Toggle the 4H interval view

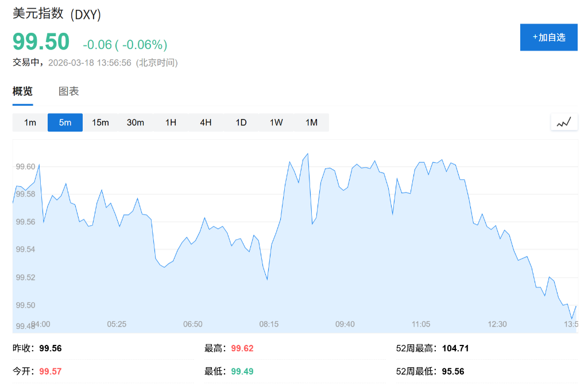[206, 122]
